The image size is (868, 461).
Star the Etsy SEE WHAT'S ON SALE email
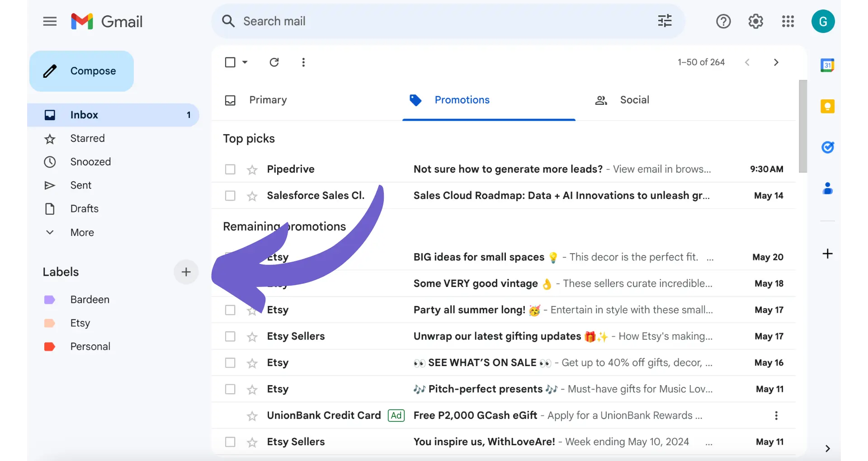click(x=252, y=363)
